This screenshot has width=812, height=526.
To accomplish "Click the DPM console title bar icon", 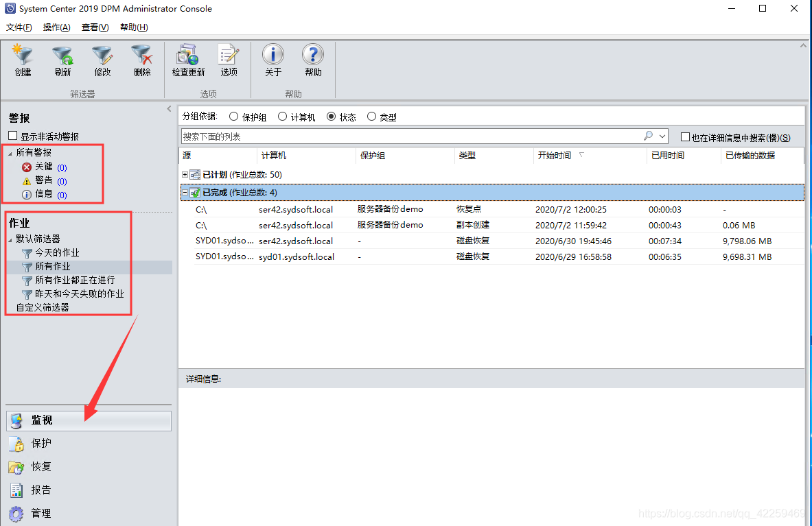I will point(10,8).
